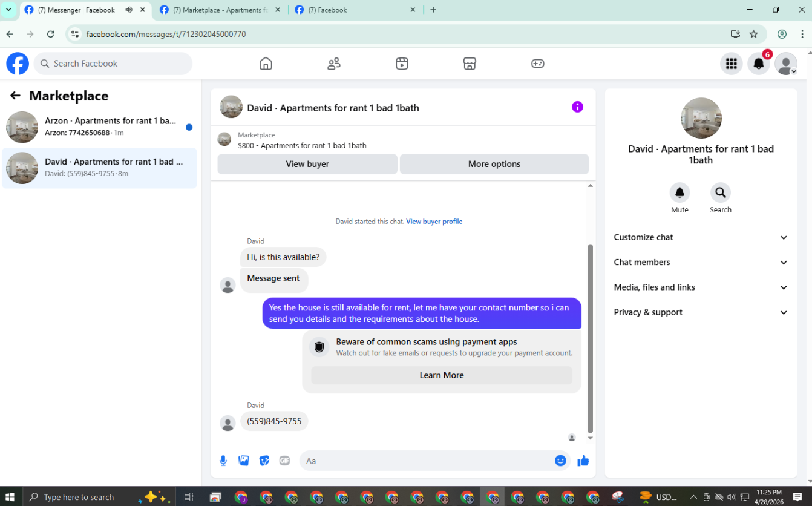This screenshot has width=812, height=506.
Task: Click the browser back arrow
Action: [x=10, y=34]
